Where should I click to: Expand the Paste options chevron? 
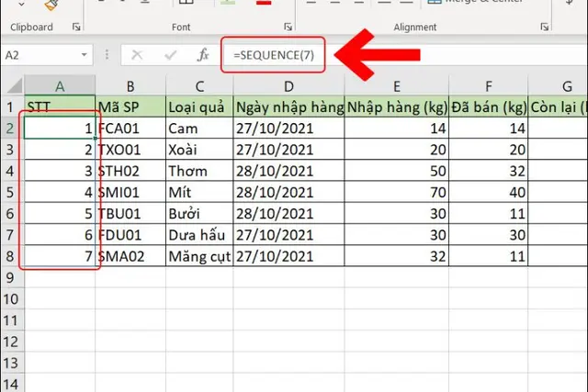(x=21, y=5)
